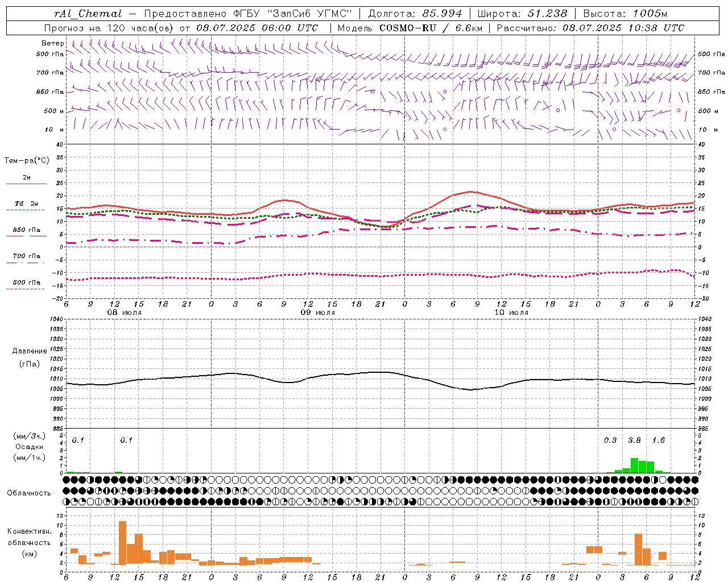Screen dimensions: 728x582
Task: Click the elevation text Высота: 1005м
Action: click(625, 14)
